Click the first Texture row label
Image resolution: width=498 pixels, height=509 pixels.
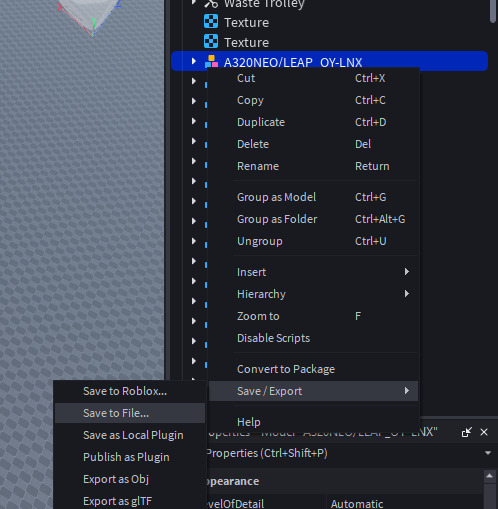coord(246,22)
